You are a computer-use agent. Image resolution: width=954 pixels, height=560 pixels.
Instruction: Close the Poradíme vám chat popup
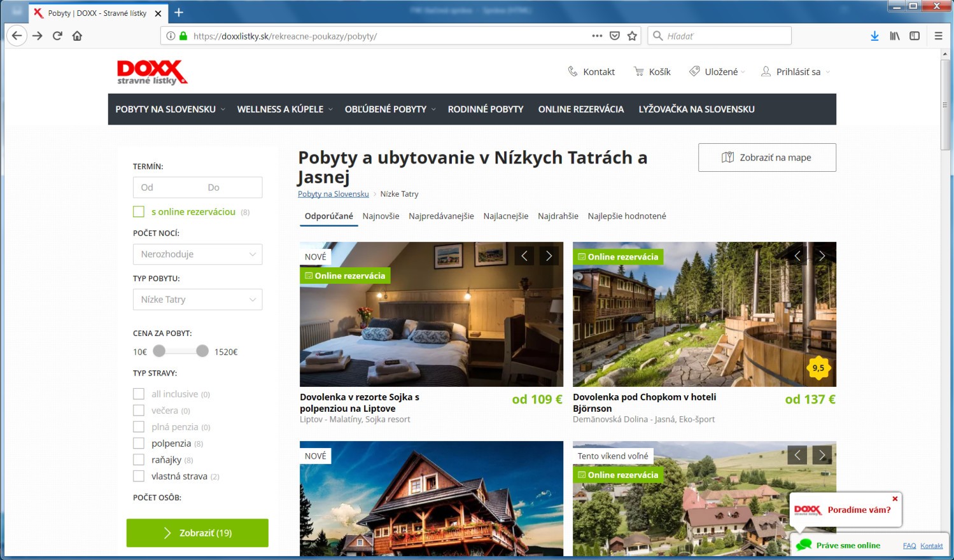(895, 499)
